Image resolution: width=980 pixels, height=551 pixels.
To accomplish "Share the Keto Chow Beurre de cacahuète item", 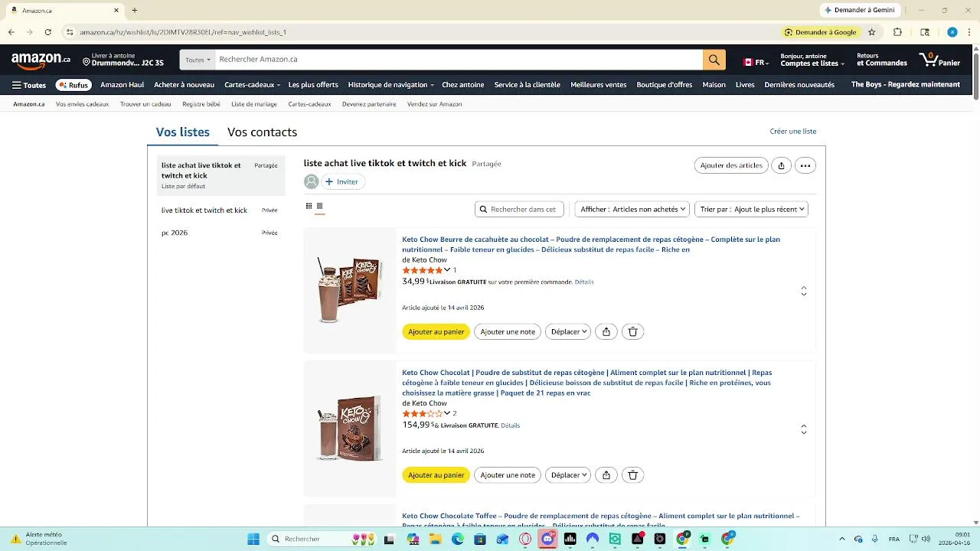I will (x=606, y=331).
